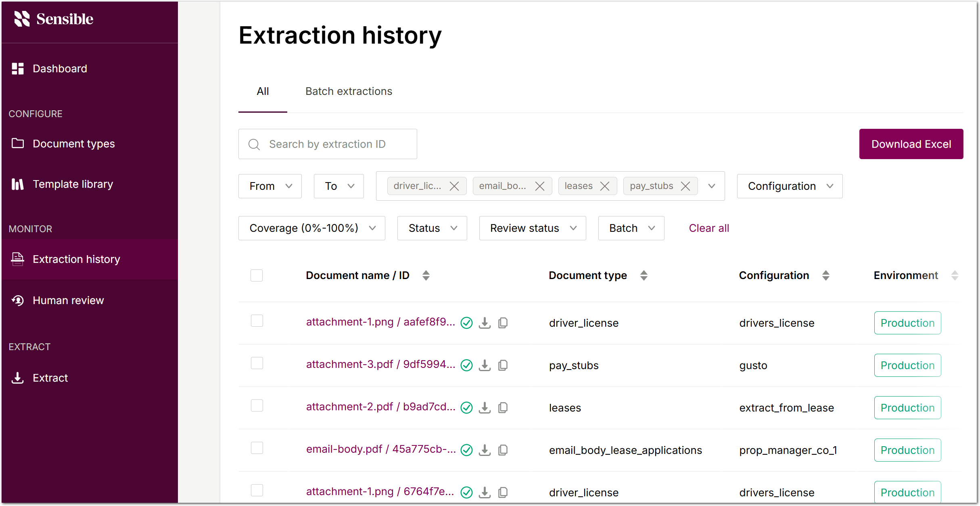Select checkbox for email-body.pdf row
980x506 pixels.
tap(257, 448)
